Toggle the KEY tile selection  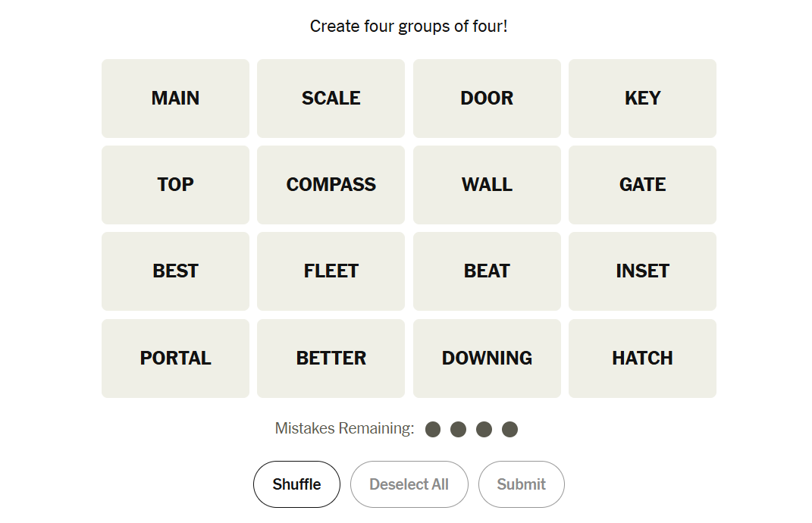[642, 99]
